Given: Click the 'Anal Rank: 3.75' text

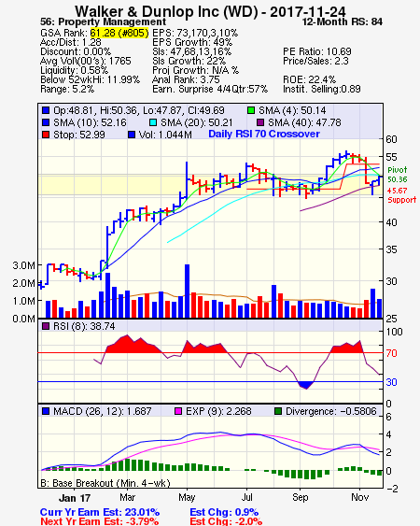Looking at the screenshot, I should pyautogui.click(x=186, y=79).
